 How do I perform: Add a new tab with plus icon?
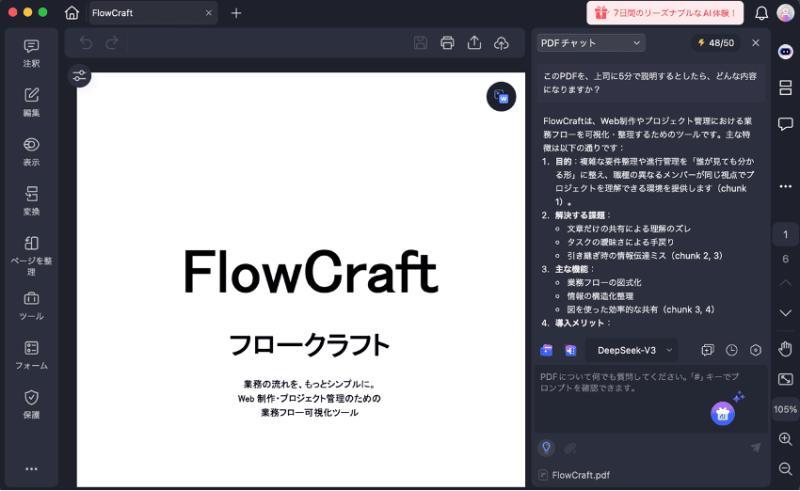point(236,13)
